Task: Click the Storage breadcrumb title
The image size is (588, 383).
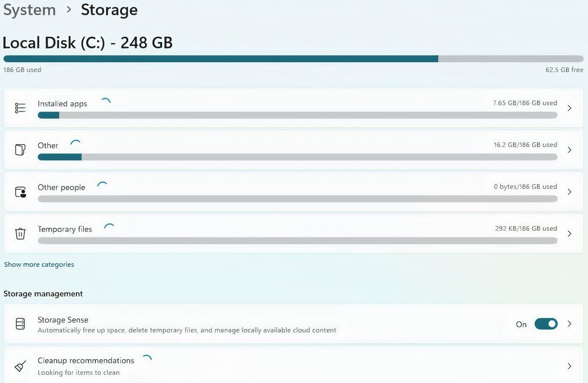Action: 109,10
